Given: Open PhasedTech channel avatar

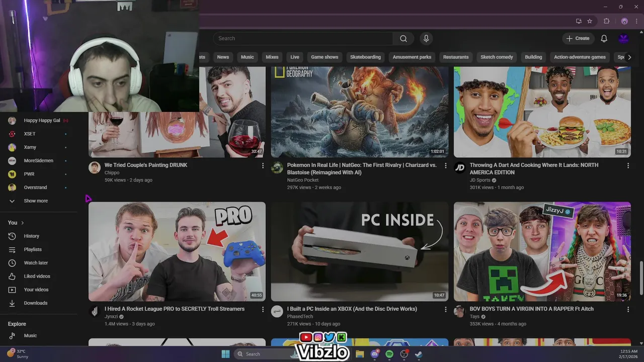Looking at the screenshot, I should (x=277, y=312).
